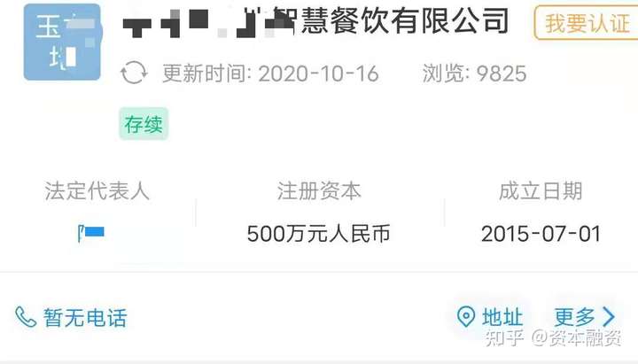This screenshot has height=364, width=638.
Task: Tap the 浏览 9825 view count
Action: point(474,74)
